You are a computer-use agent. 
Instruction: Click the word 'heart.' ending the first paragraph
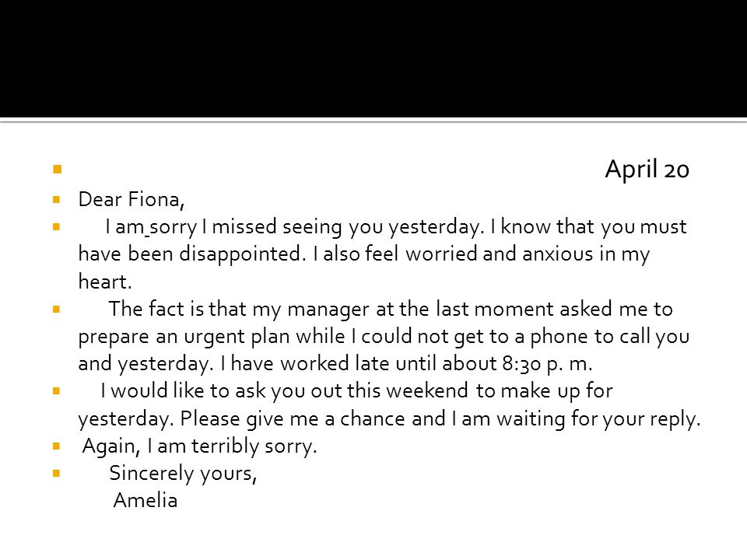105,282
